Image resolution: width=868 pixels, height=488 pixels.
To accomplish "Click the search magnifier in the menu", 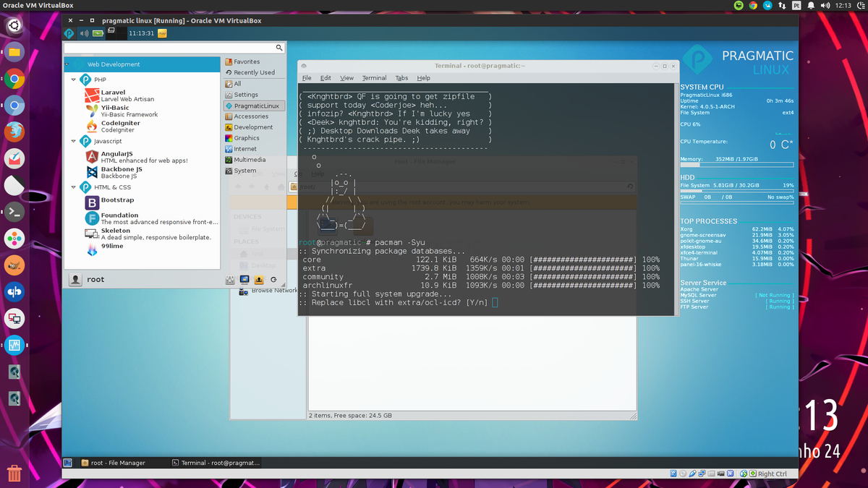I will pos(279,48).
